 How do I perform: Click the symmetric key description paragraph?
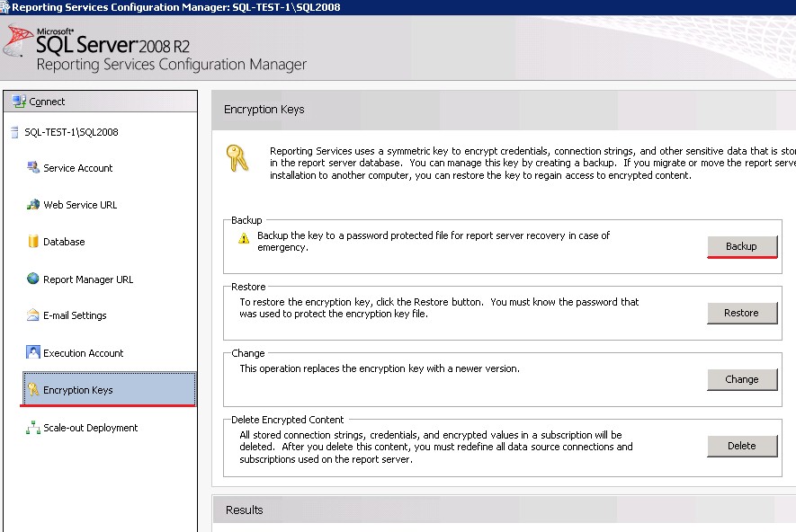(x=532, y=163)
